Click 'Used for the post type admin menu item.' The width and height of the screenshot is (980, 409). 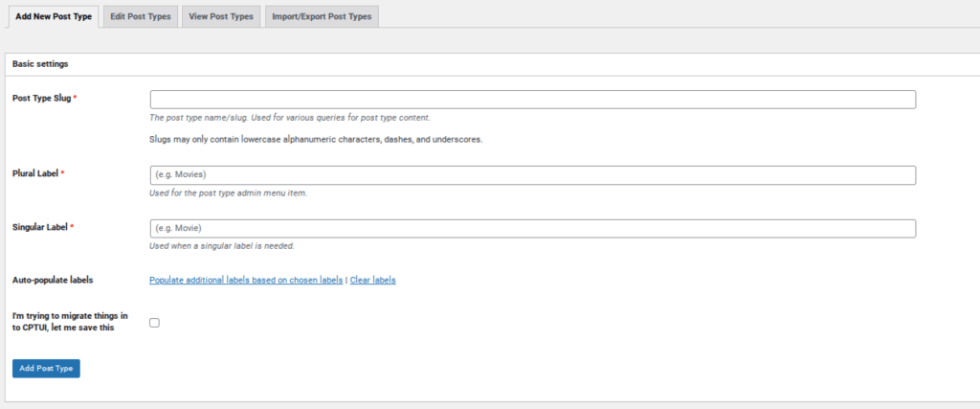(228, 193)
